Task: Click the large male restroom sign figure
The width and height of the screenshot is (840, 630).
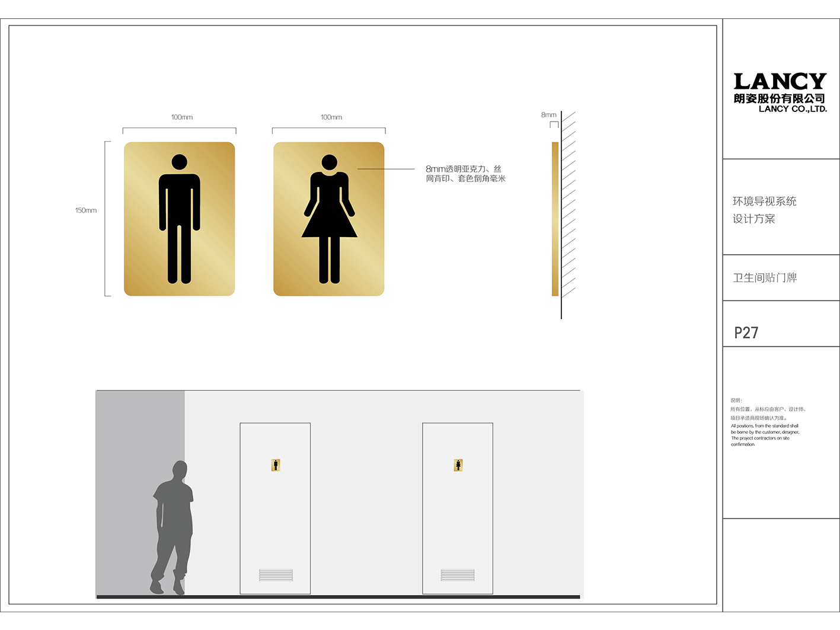Action: pyautogui.click(x=179, y=219)
